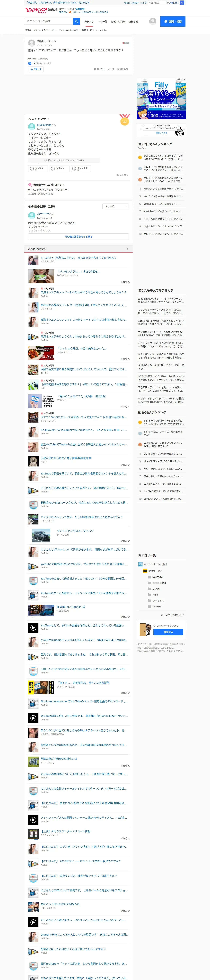Click the YouTube folder icon in category list
The image size is (210, 980).
(149, 577)
